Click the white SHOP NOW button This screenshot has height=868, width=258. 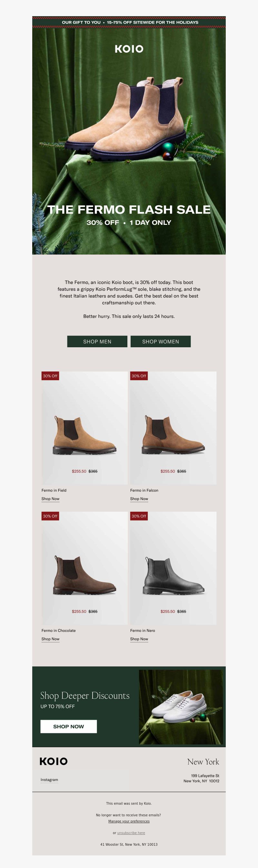[x=69, y=727]
